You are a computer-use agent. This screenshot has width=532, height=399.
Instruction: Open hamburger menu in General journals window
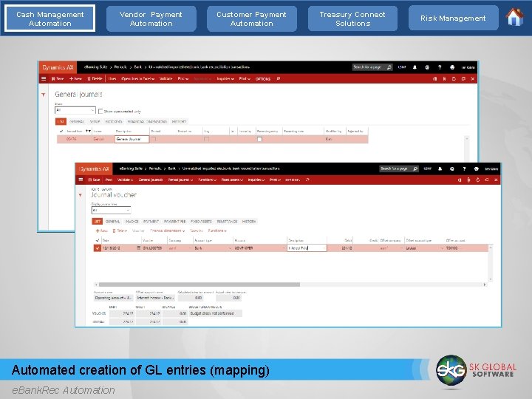[x=44, y=79]
